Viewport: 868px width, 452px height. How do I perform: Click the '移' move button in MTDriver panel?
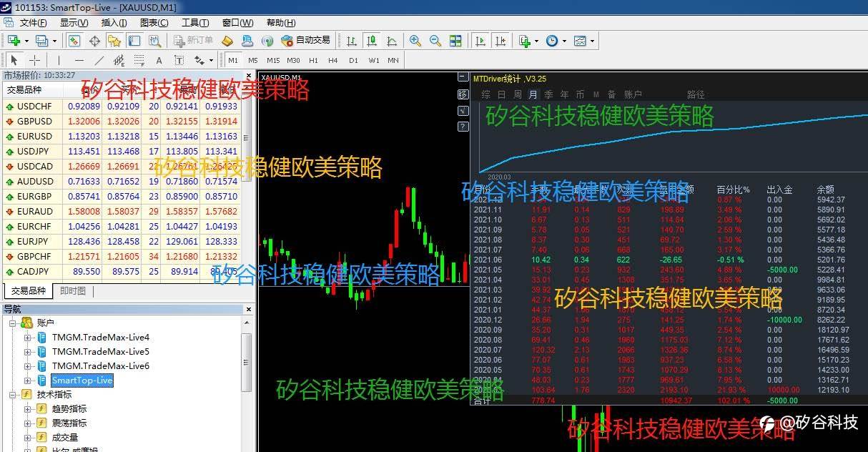pyautogui.click(x=463, y=94)
